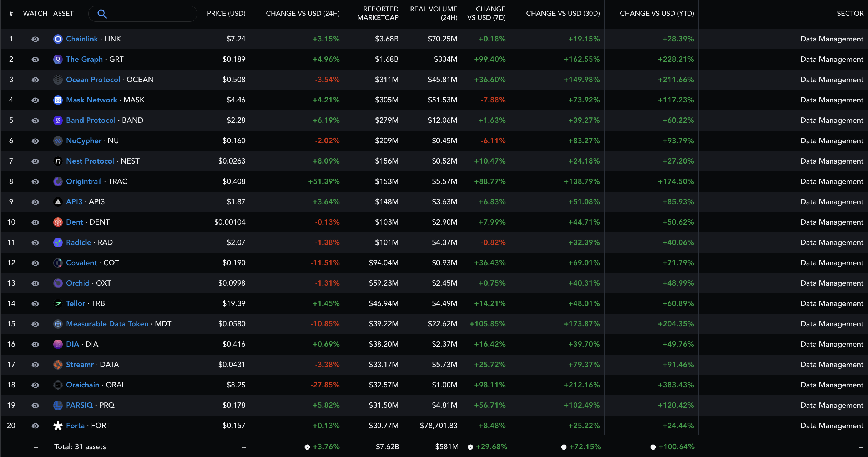Open the Ocean Protocol asset link
The image size is (868, 457).
(x=93, y=80)
